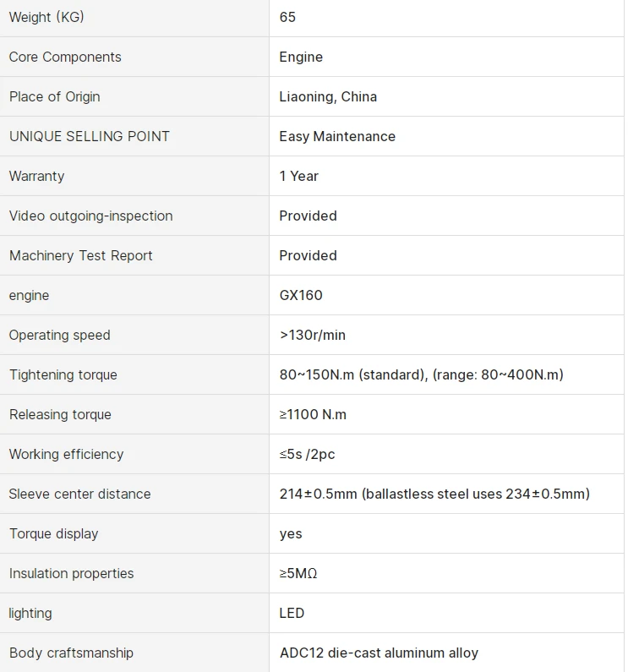
Task: Click the Tightening torque value text
Action: pos(422,375)
